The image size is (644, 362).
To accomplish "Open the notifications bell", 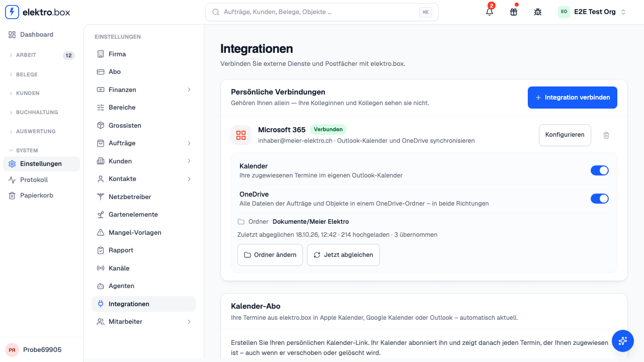I will click(x=490, y=12).
